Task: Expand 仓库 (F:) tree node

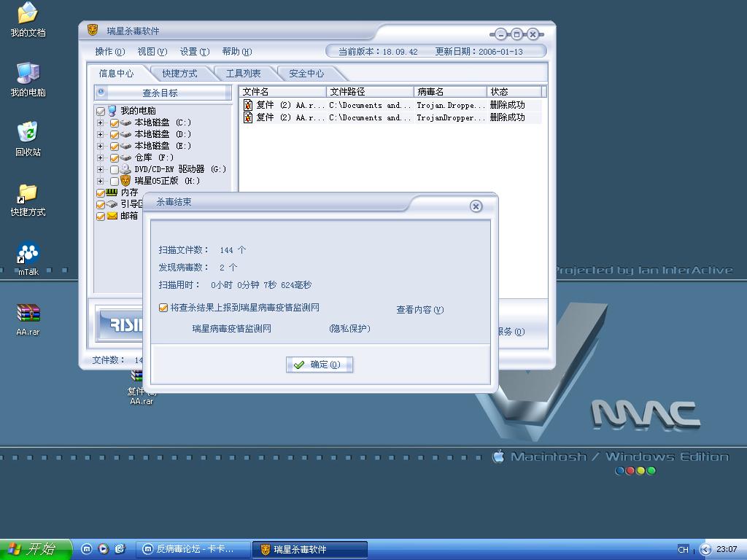Action: coord(100,157)
